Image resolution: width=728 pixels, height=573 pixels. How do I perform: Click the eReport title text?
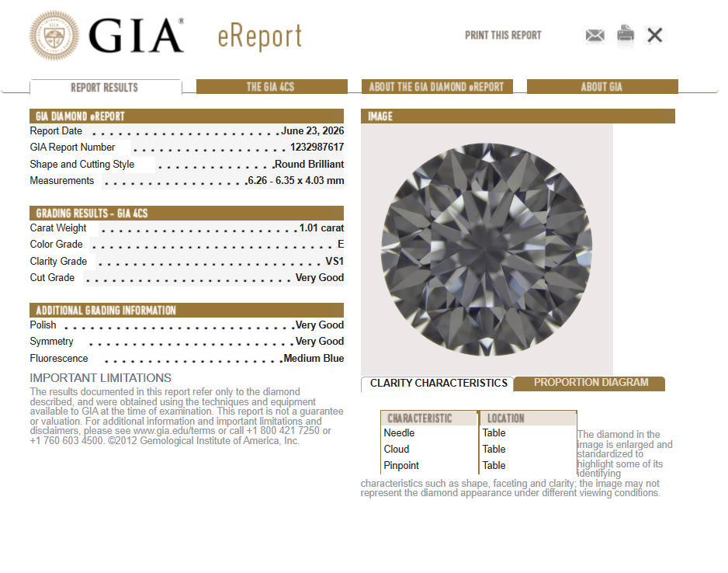tap(259, 36)
